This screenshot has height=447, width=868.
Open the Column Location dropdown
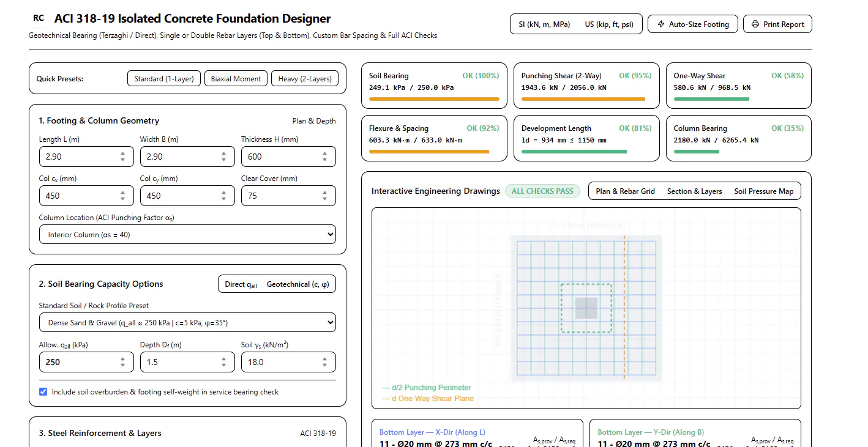click(x=187, y=234)
